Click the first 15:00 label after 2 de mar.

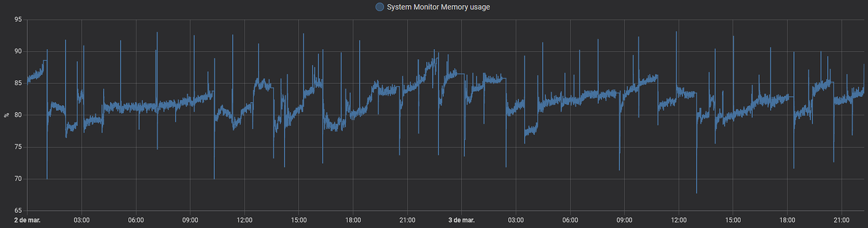point(299,220)
